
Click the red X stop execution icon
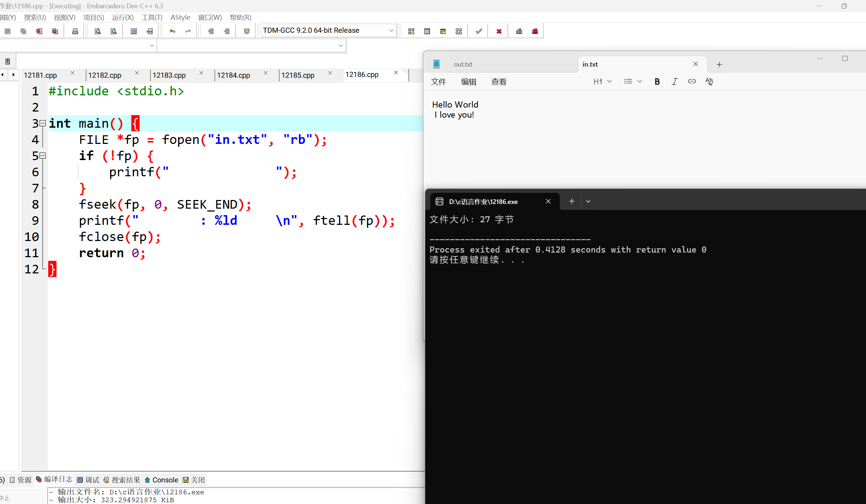(499, 31)
